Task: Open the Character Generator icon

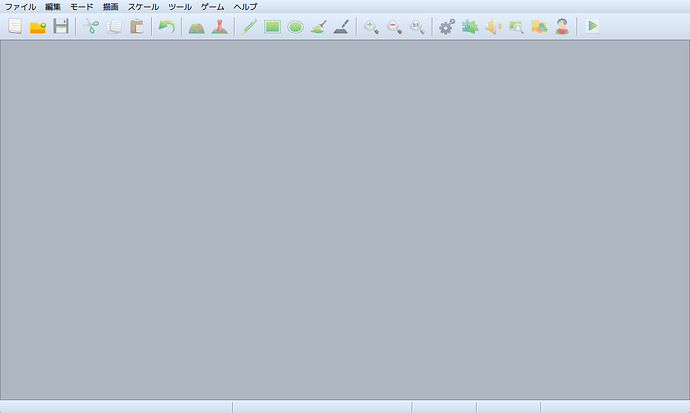Action: 562,27
